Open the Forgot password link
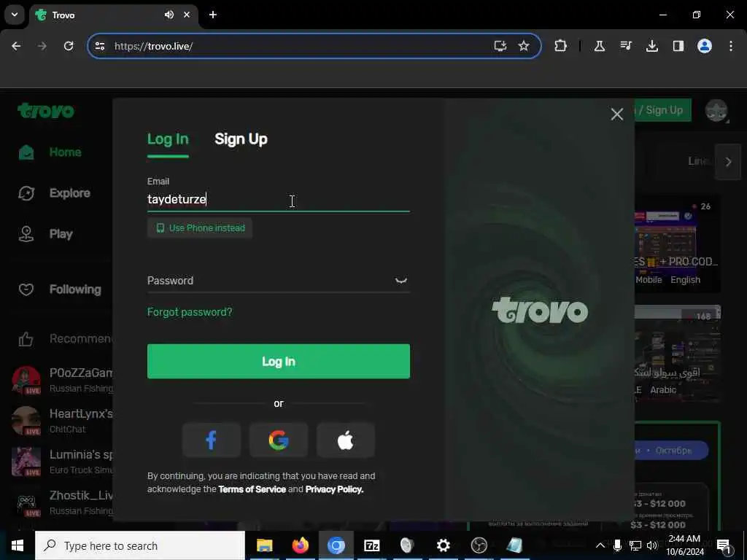Screen dimensions: 747x560 [x=190, y=312]
